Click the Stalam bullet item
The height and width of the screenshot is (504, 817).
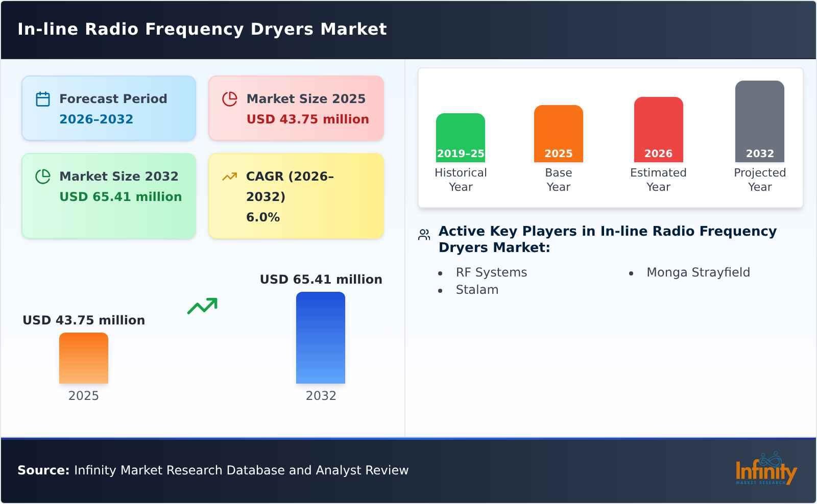477,289
